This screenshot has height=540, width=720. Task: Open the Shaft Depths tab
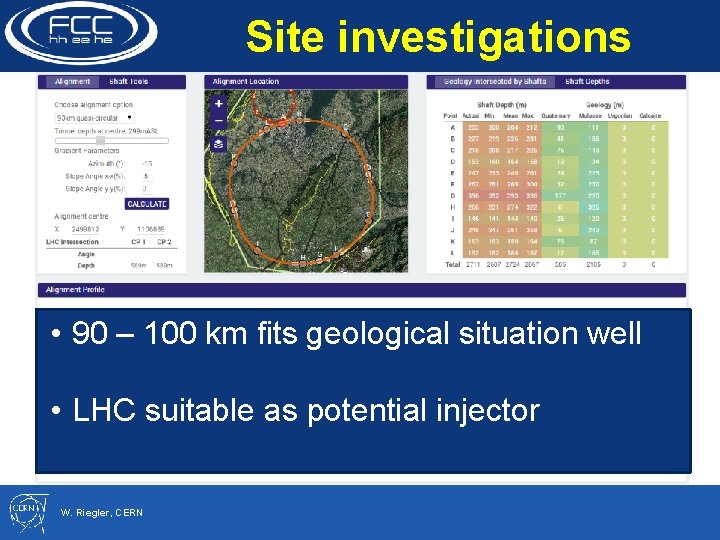pyautogui.click(x=587, y=82)
